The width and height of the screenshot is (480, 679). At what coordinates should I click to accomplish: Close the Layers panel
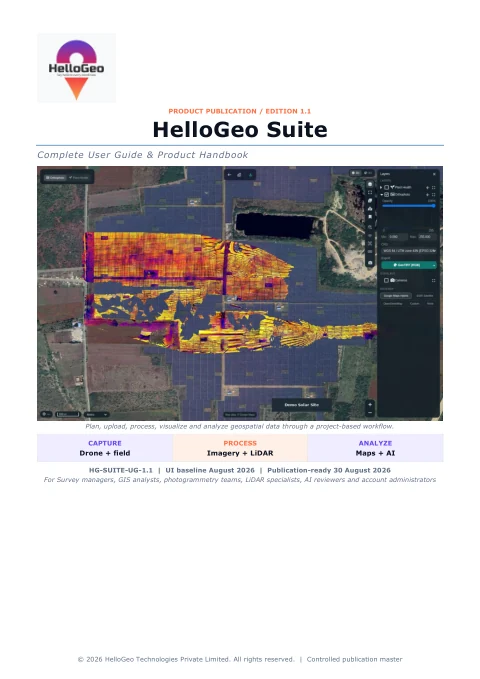[x=434, y=174]
